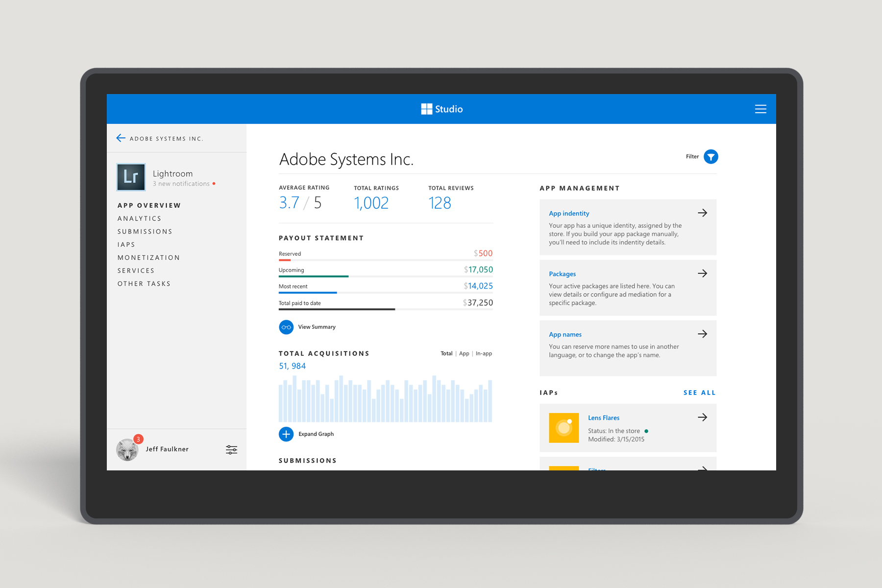Open settings via the sliders icon near Jeff Faulkner

point(231,449)
